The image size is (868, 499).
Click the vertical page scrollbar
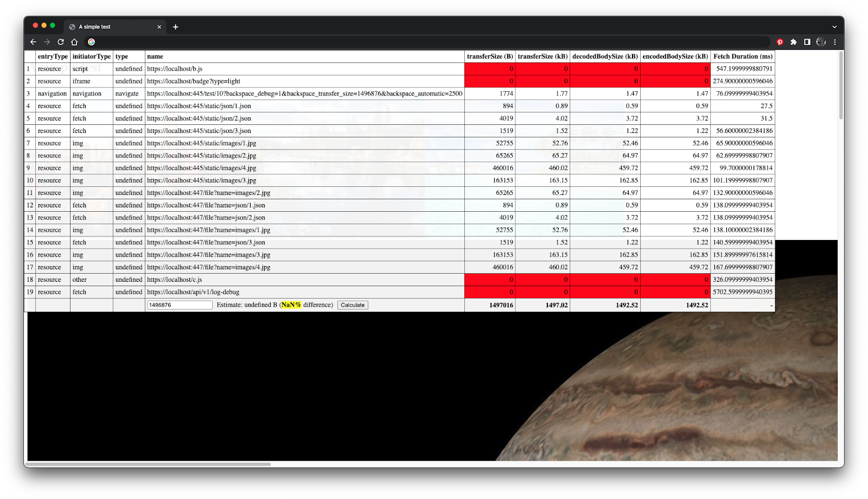click(x=841, y=85)
